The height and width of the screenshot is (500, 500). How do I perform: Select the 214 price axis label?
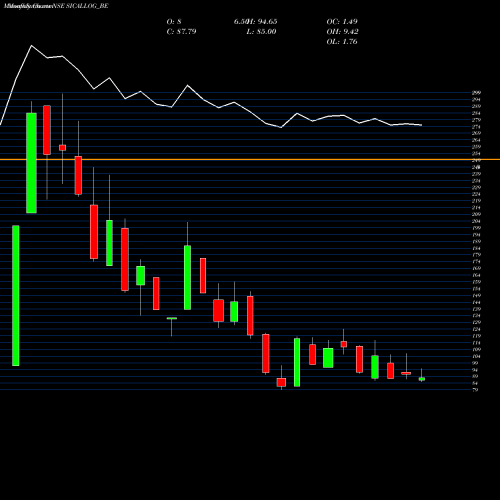point(476,207)
